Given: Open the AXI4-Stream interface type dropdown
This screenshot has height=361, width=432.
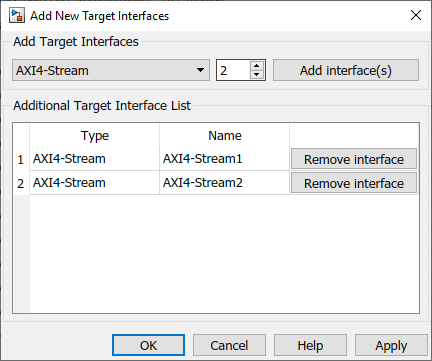Looking at the screenshot, I should click(x=111, y=70).
